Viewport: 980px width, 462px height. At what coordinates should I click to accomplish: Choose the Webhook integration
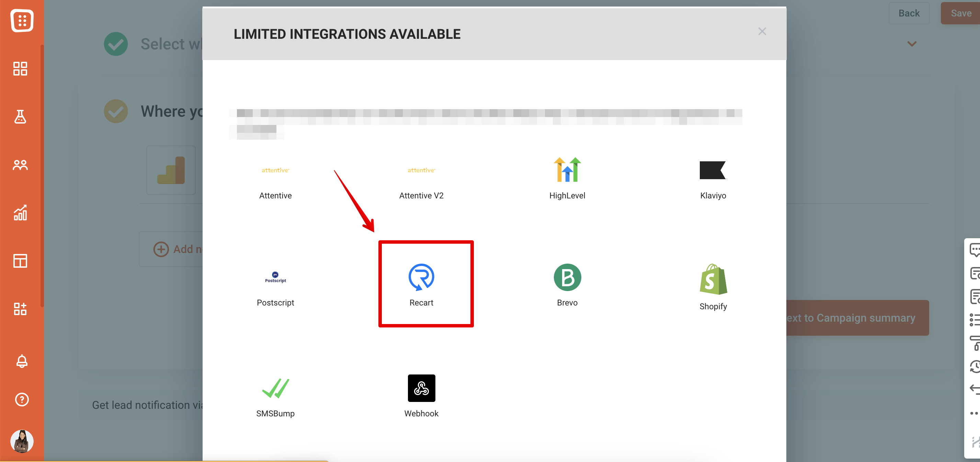click(421, 396)
